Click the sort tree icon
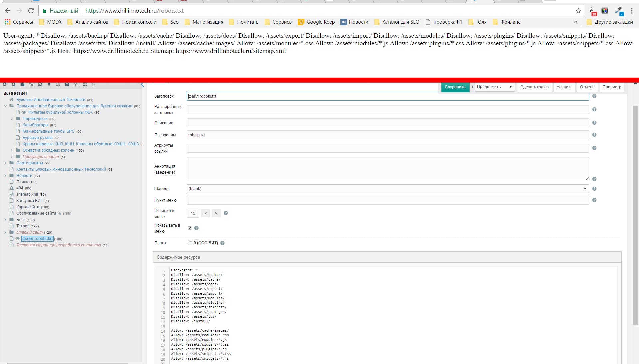Viewport: 639px width, 364px height. point(58,84)
